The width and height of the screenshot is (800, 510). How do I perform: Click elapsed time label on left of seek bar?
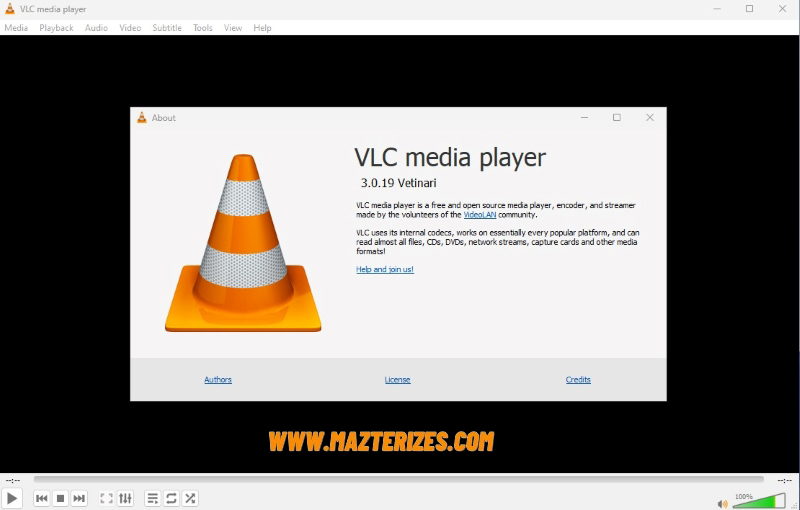point(13,480)
